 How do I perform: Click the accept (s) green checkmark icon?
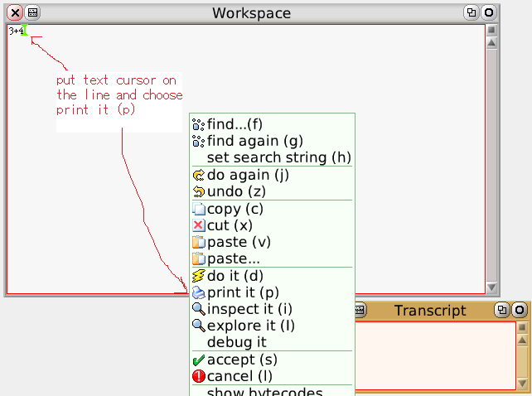click(x=198, y=360)
